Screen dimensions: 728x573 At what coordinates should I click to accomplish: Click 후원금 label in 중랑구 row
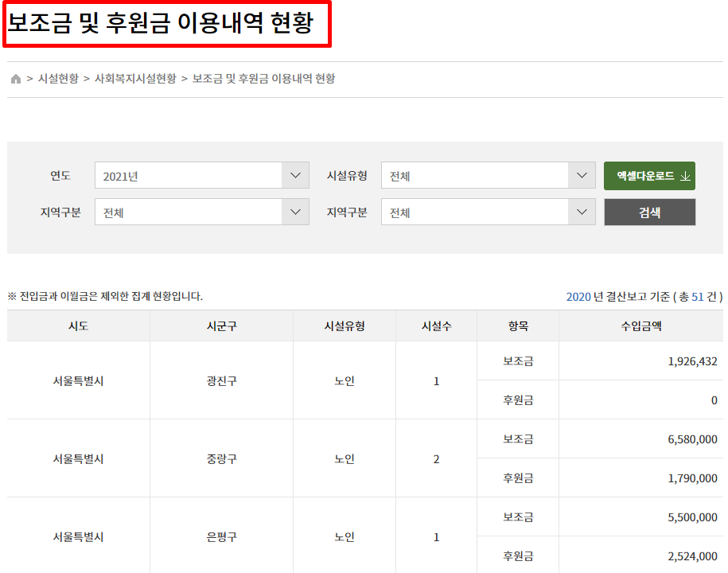point(518,478)
